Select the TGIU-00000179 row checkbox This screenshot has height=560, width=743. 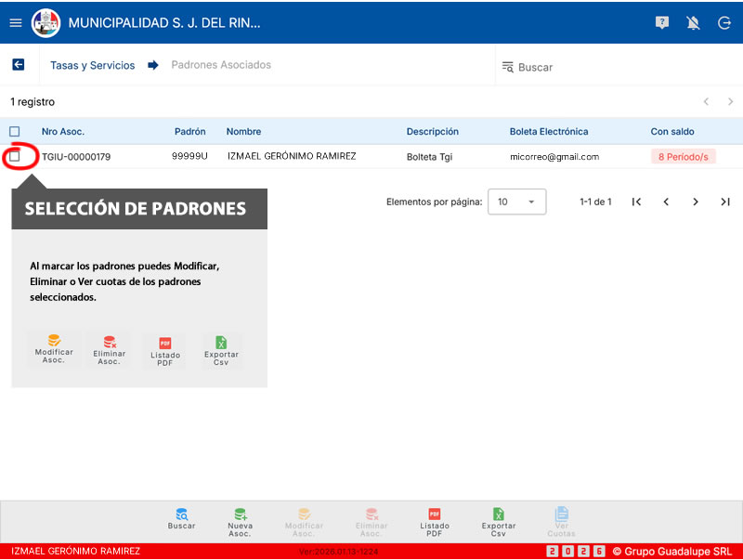point(14,157)
